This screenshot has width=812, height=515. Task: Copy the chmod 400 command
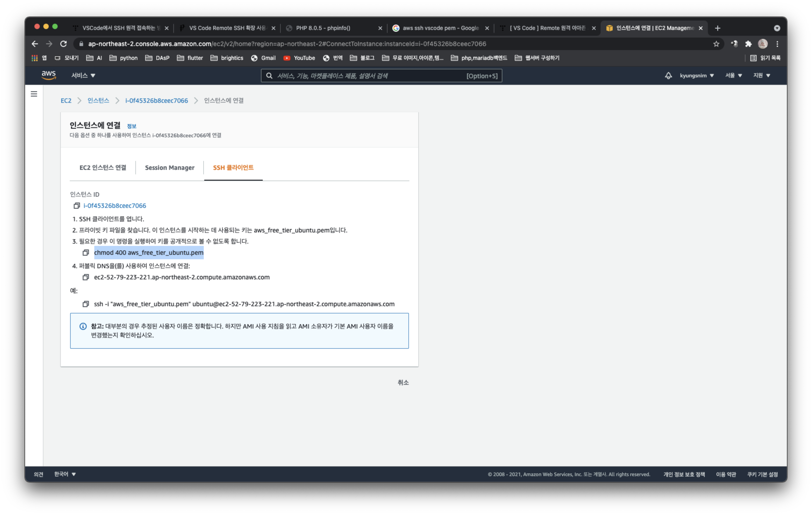coord(86,253)
